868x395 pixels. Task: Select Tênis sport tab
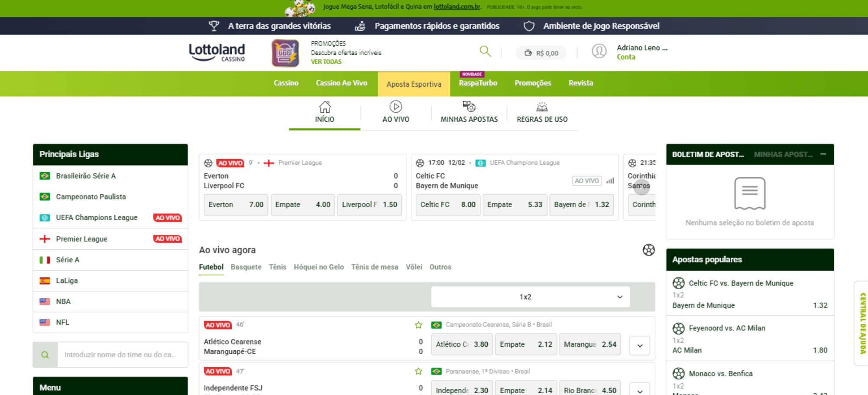point(278,267)
